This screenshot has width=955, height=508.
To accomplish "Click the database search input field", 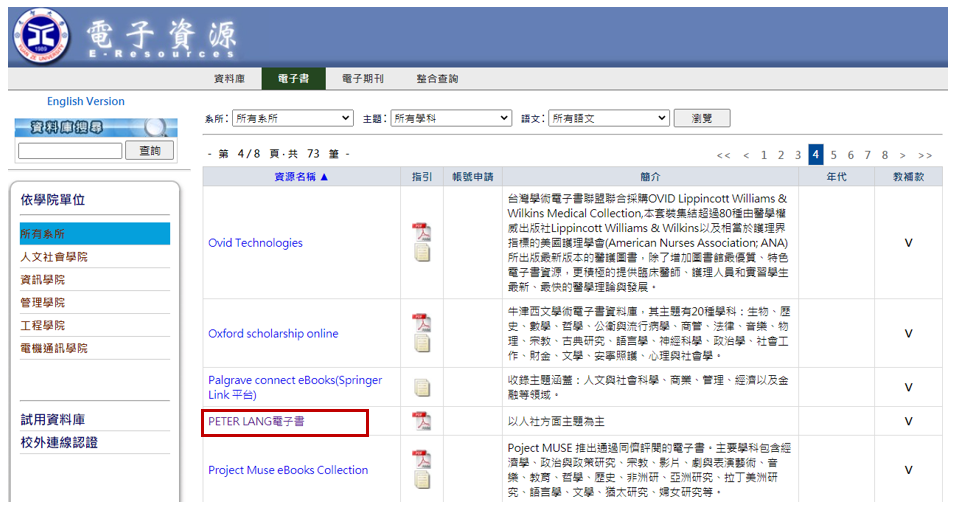I will tap(70, 151).
